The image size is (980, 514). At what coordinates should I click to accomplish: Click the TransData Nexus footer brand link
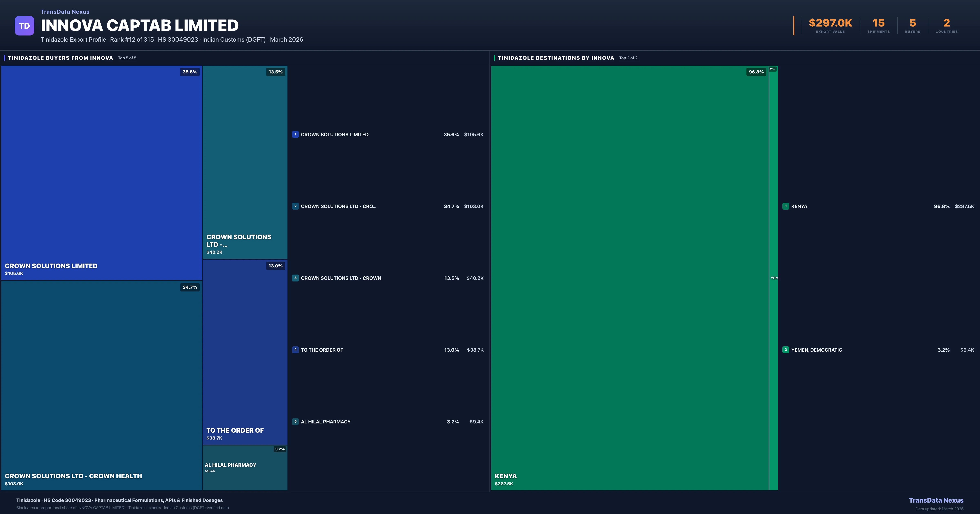pos(936,500)
